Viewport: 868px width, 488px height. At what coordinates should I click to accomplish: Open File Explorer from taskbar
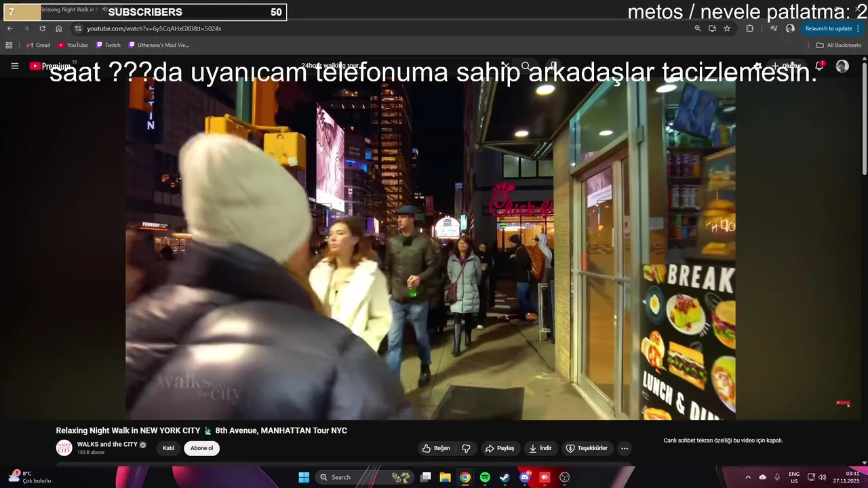tap(445, 477)
